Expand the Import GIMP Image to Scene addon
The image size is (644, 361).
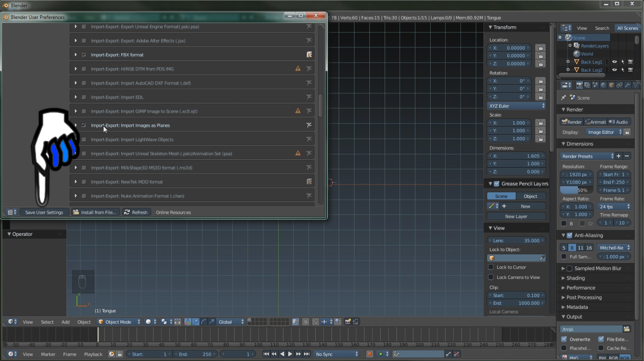pos(76,111)
